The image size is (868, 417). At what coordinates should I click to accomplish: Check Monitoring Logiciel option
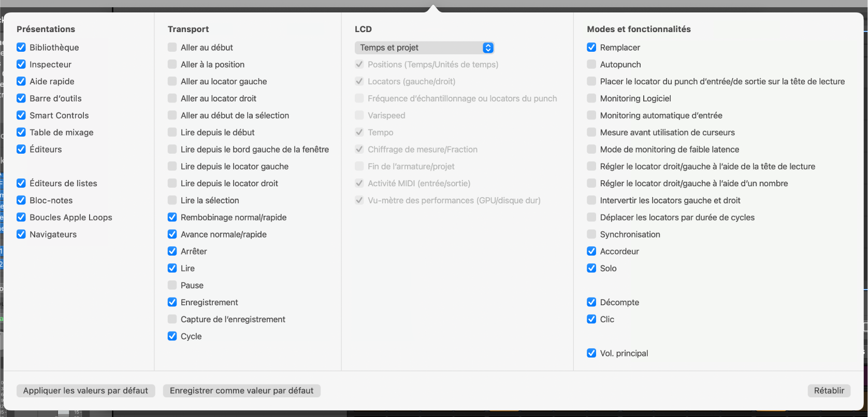pyautogui.click(x=591, y=98)
